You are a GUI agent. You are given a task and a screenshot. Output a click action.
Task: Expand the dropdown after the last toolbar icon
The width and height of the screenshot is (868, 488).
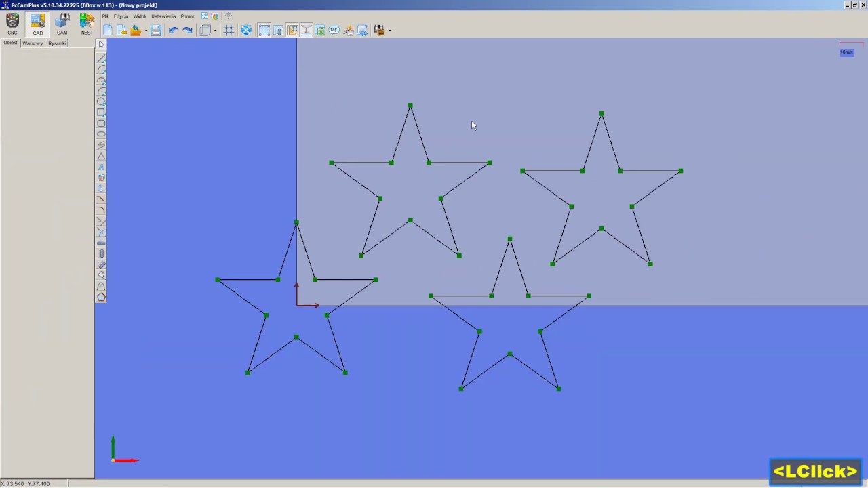[x=389, y=30]
